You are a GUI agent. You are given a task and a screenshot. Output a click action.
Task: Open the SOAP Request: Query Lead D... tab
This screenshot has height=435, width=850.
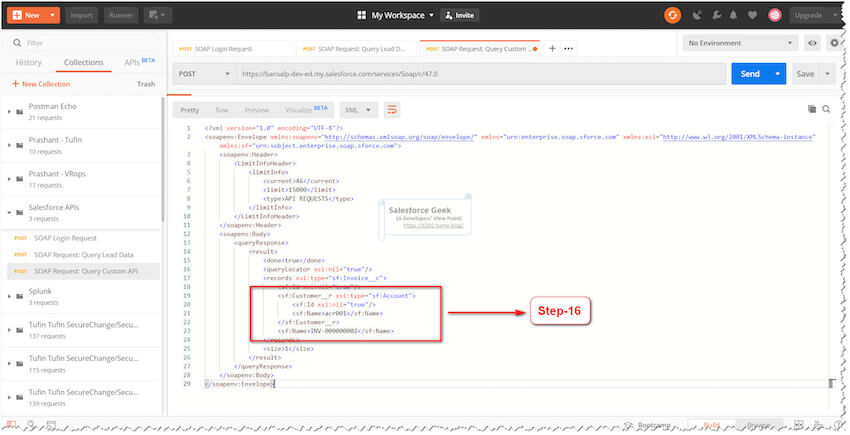[353, 49]
